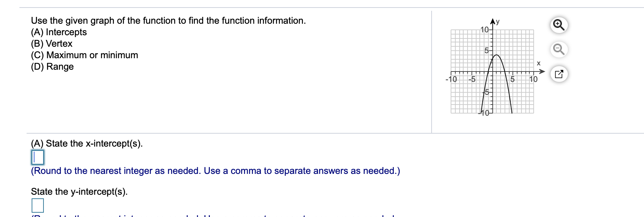The image size is (644, 217).
Task: Click the x-axis label on the graph
Action: click(x=538, y=64)
